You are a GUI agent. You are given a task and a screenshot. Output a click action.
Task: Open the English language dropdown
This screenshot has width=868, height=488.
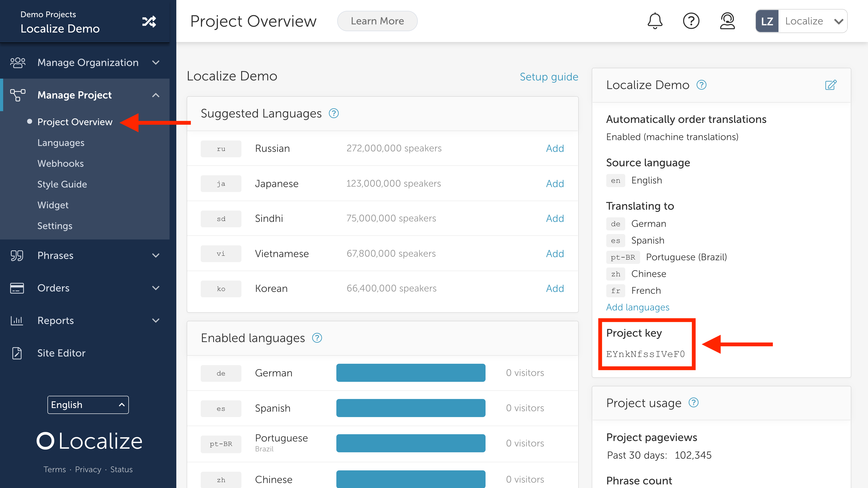[x=88, y=404]
